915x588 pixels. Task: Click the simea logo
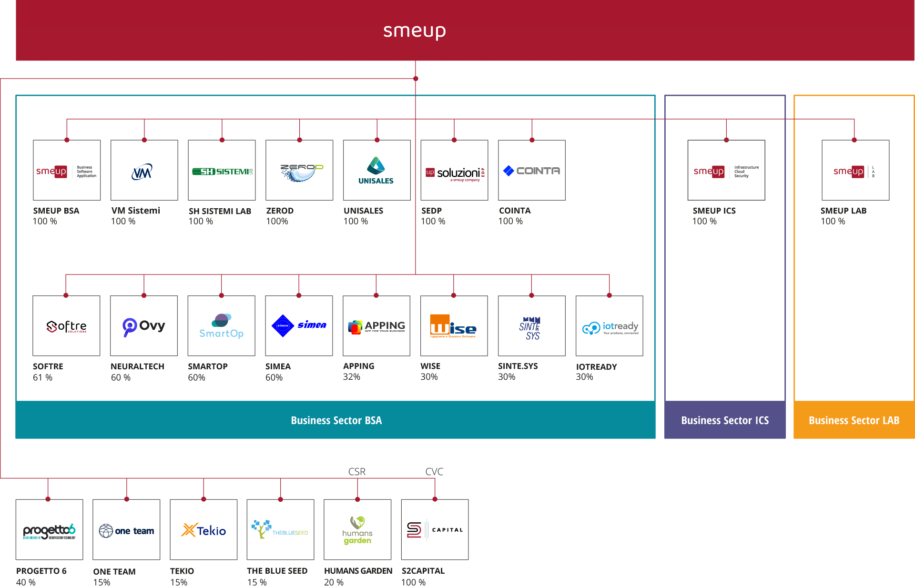[x=299, y=326]
